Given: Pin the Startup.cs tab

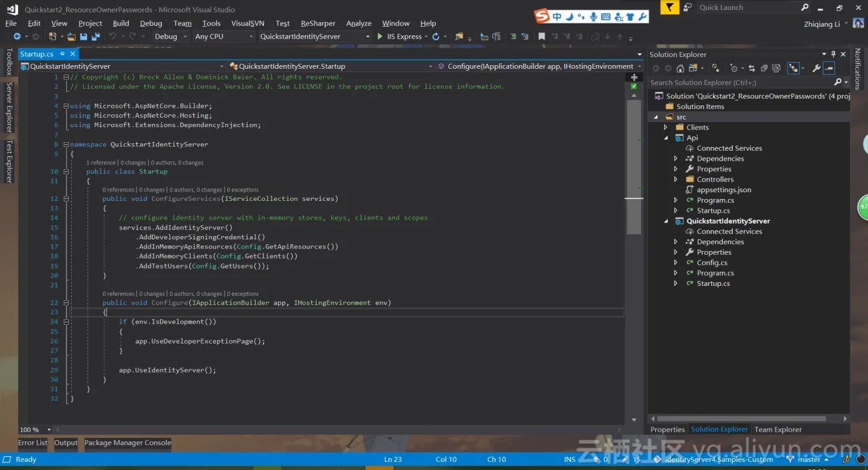Looking at the screenshot, I should pos(62,54).
